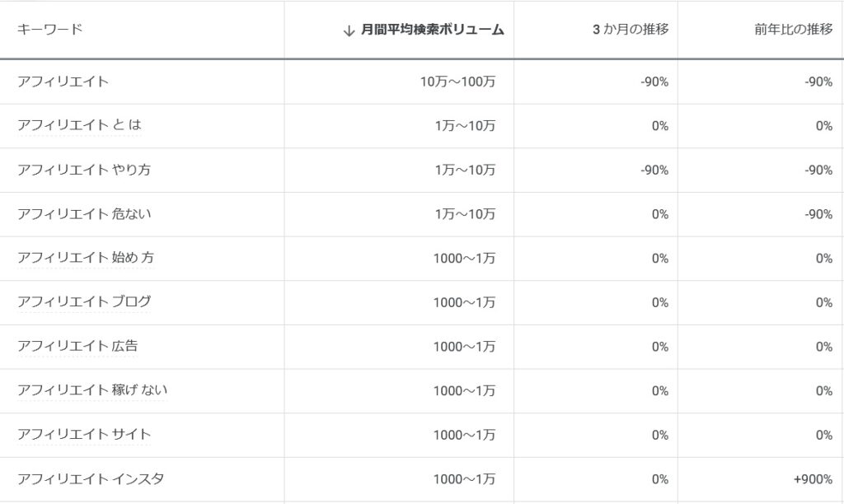This screenshot has width=844, height=504.
Task: Click the sort arrow icon beside 月間平均検索ボリューム
Action: point(349,30)
